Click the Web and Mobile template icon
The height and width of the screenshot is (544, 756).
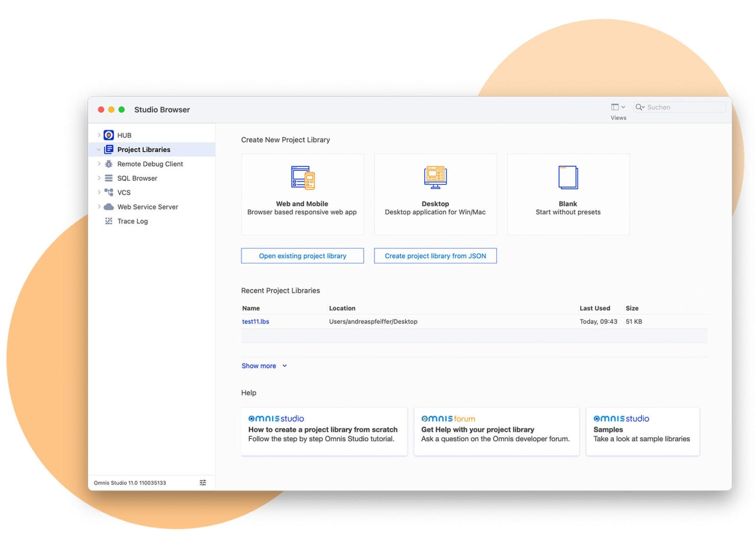(303, 178)
